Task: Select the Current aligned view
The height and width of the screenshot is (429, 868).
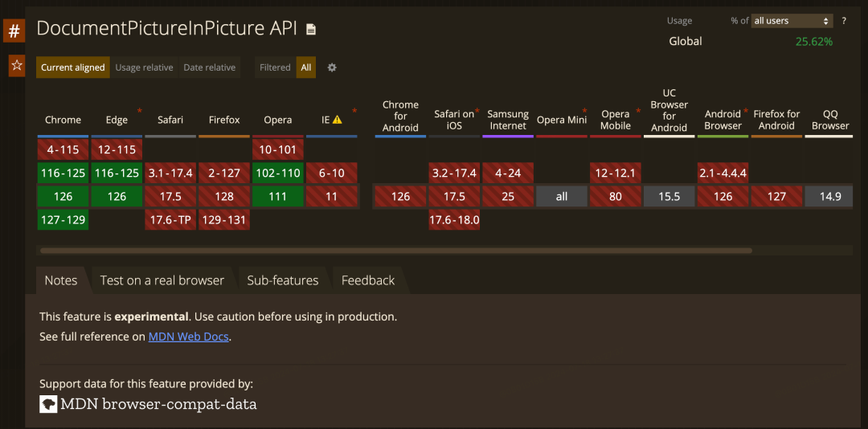Action: (x=73, y=67)
